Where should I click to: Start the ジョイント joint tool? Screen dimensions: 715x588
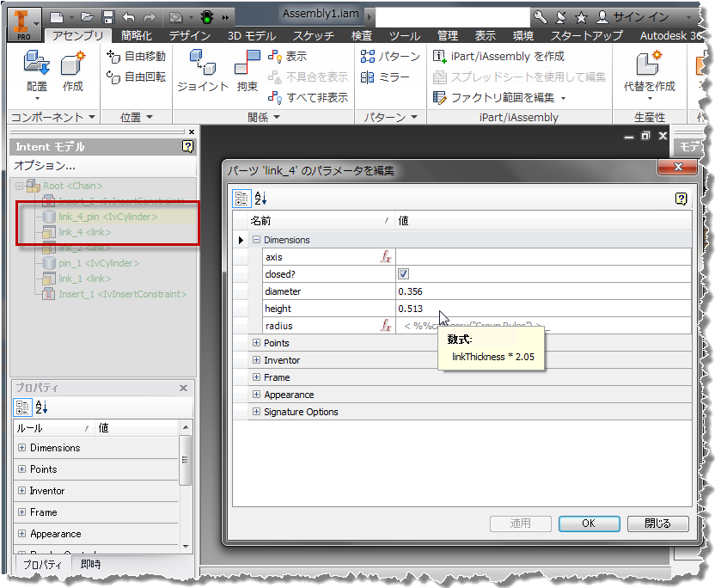point(203,70)
